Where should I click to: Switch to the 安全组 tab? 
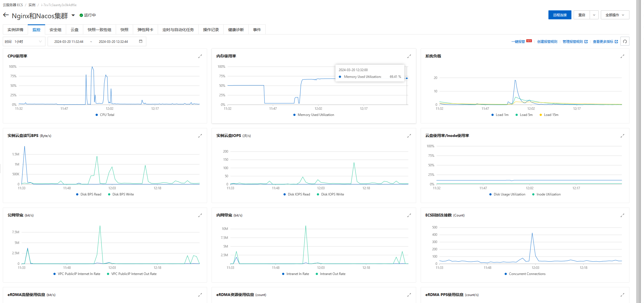[x=55, y=30]
